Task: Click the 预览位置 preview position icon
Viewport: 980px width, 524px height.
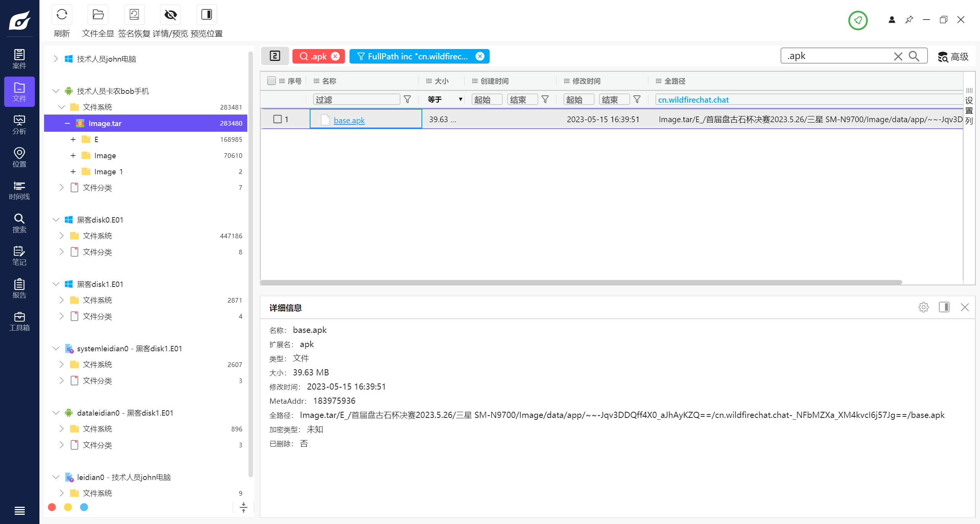Action: pyautogui.click(x=206, y=15)
